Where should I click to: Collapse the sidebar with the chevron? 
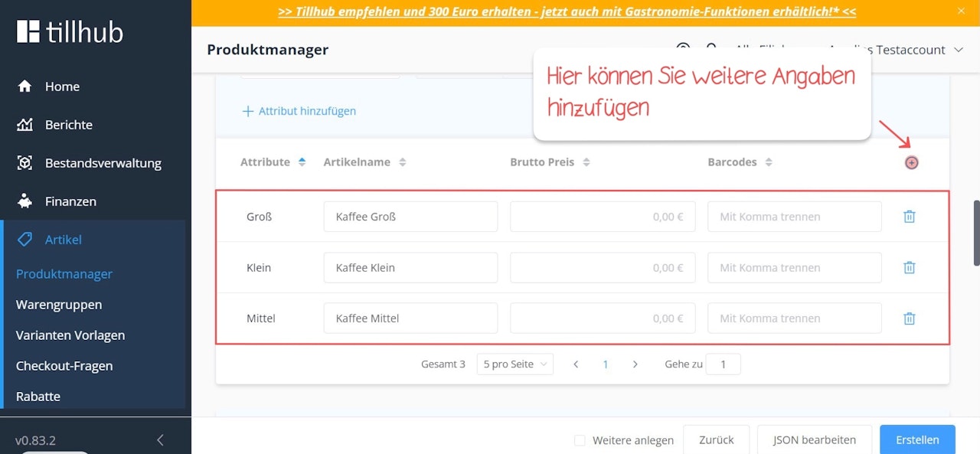point(160,440)
